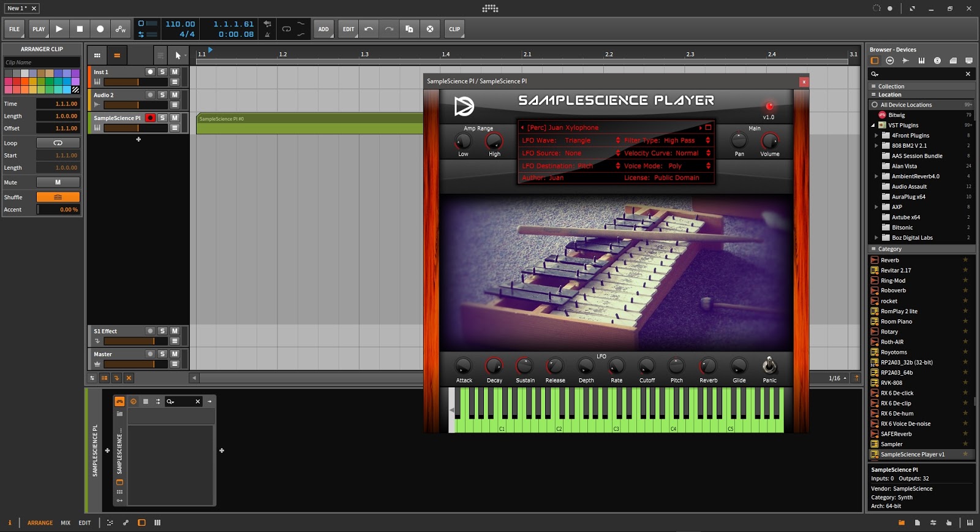The image size is (980, 532).
Task: Click the Clip Name field
Action: tap(42, 63)
